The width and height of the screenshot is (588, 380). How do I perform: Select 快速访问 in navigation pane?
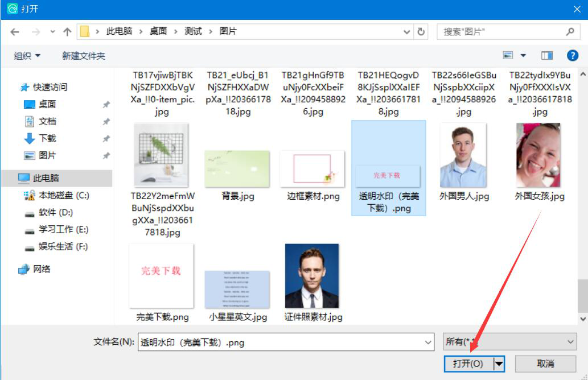(50, 87)
